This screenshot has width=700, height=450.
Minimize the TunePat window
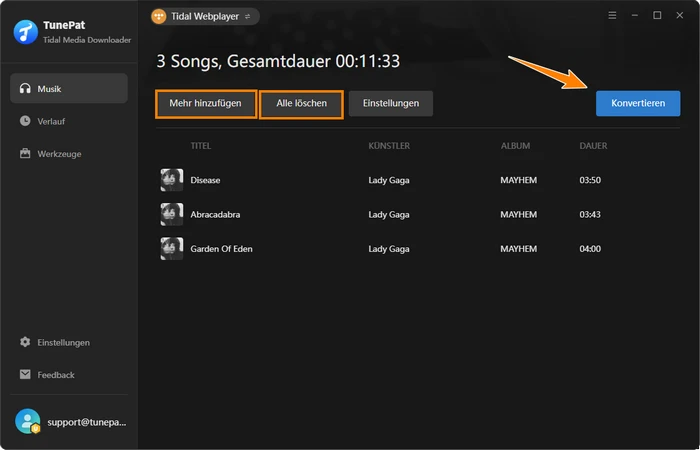635,16
